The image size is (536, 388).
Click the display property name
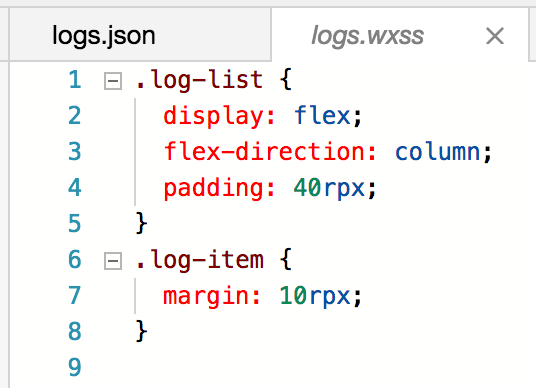[214, 117]
